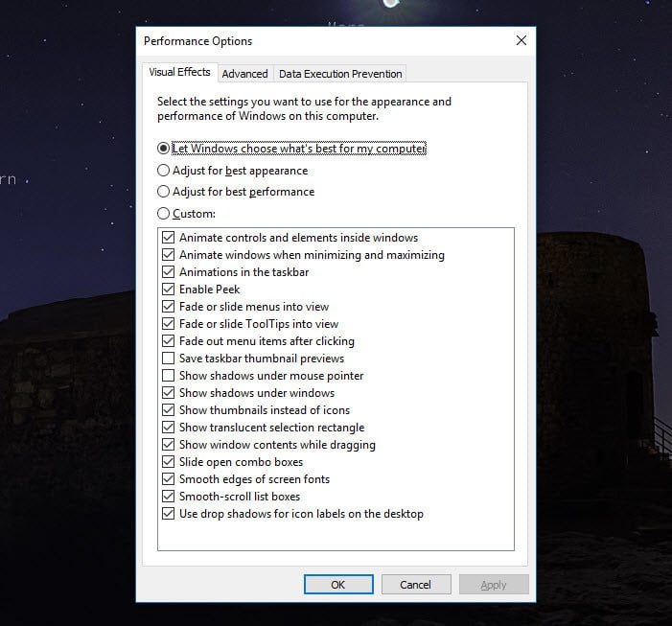Image resolution: width=672 pixels, height=626 pixels.
Task: Choose Adjust for best performance
Action: [163, 192]
